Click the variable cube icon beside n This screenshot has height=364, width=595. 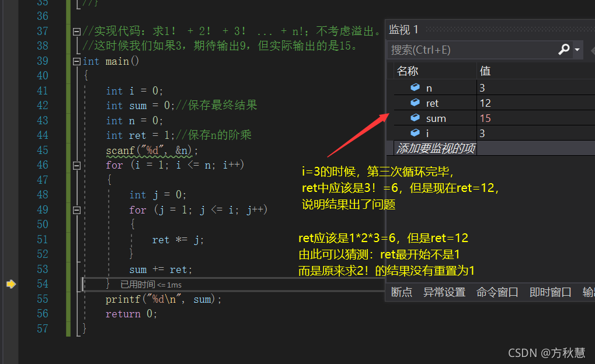click(x=415, y=87)
